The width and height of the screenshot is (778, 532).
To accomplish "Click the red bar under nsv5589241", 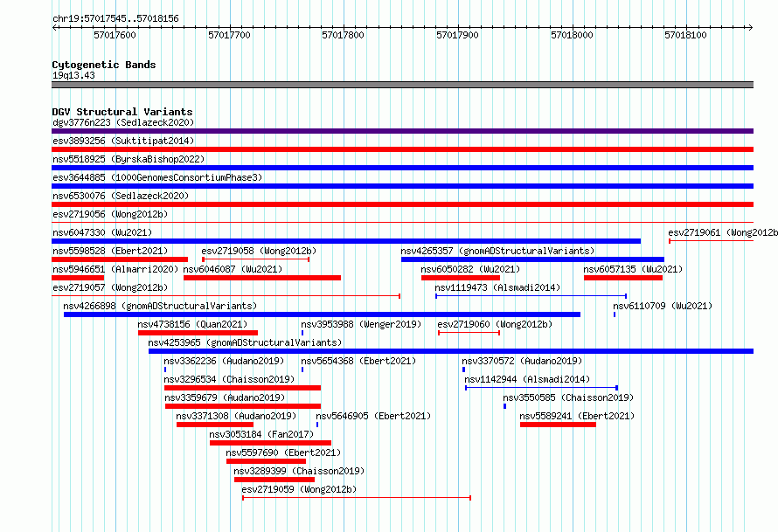I will pos(558,425).
